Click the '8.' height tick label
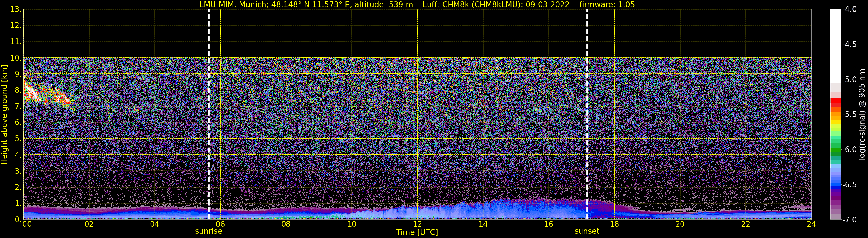868x238 pixels. pos(18,90)
